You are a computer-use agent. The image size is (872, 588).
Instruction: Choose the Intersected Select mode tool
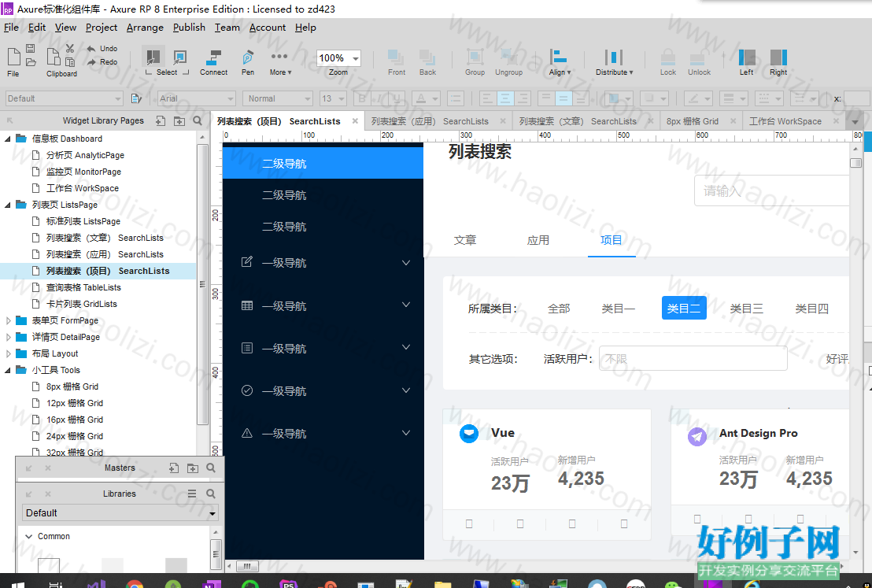click(153, 57)
